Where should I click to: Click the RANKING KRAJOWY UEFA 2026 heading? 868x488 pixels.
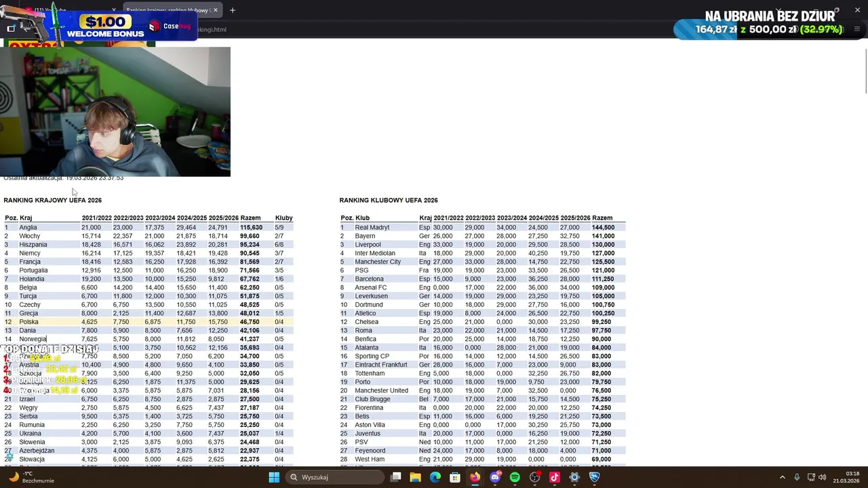[x=53, y=200]
